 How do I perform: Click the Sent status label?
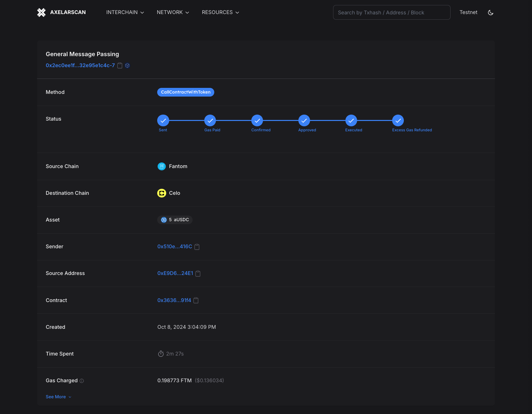click(x=163, y=130)
